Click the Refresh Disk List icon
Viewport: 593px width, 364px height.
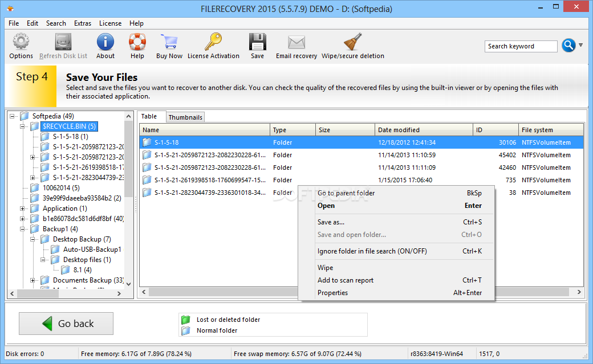63,42
